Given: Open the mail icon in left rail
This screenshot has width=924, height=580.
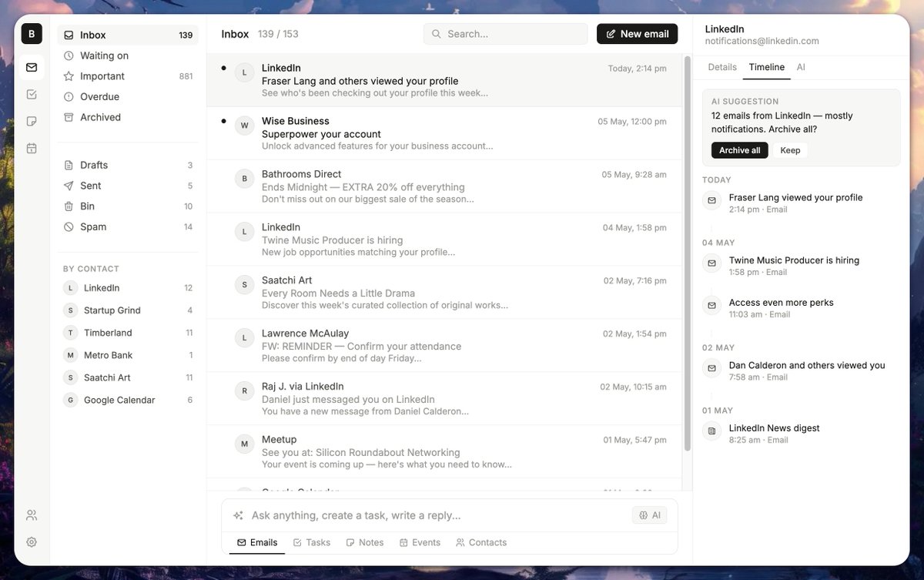Looking at the screenshot, I should (32, 67).
